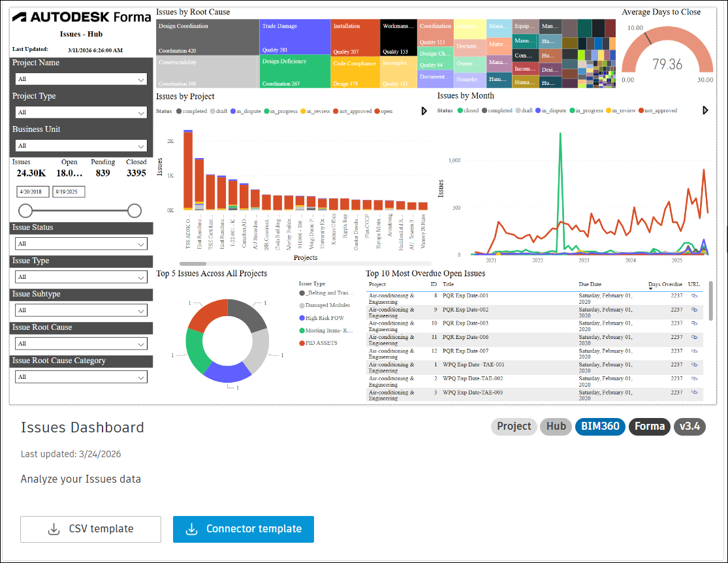
Task: Select Installation treemap tile
Action: (x=355, y=38)
